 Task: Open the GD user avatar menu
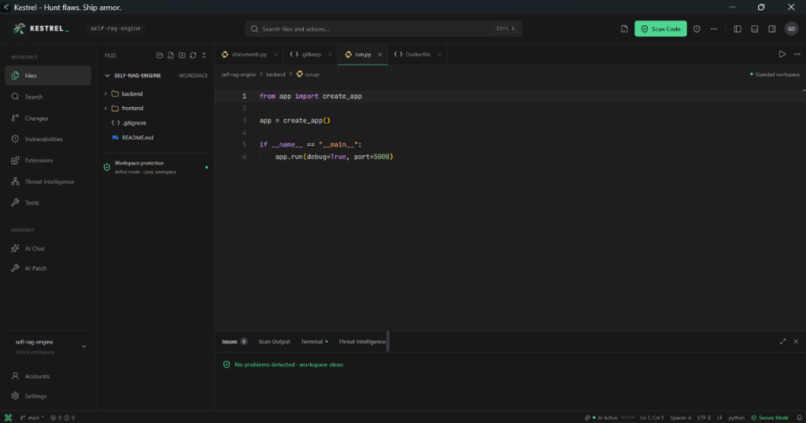[791, 29]
